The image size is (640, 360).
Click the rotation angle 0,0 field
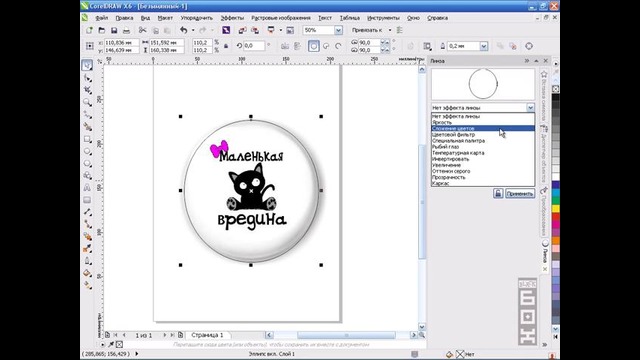click(x=254, y=46)
